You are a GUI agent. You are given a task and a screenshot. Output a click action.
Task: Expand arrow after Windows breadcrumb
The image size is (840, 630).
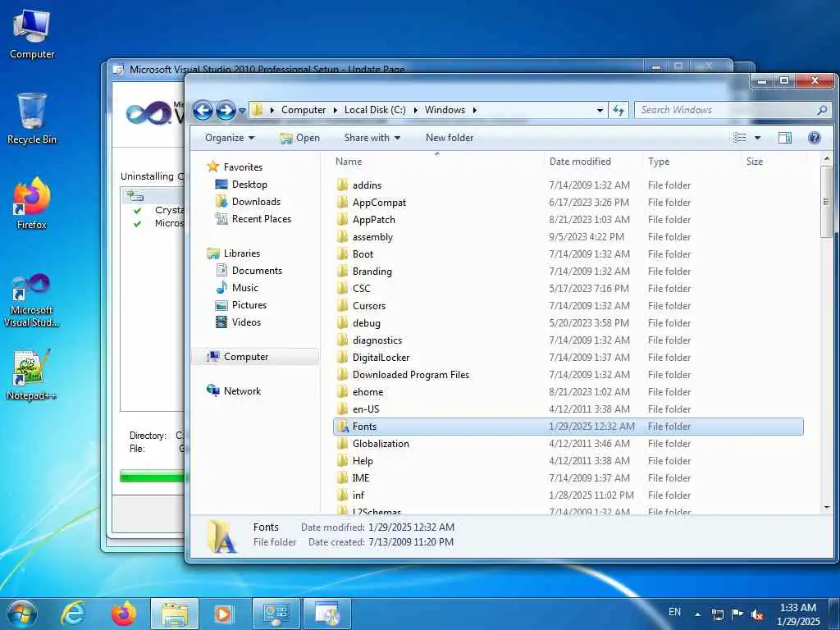click(x=475, y=110)
